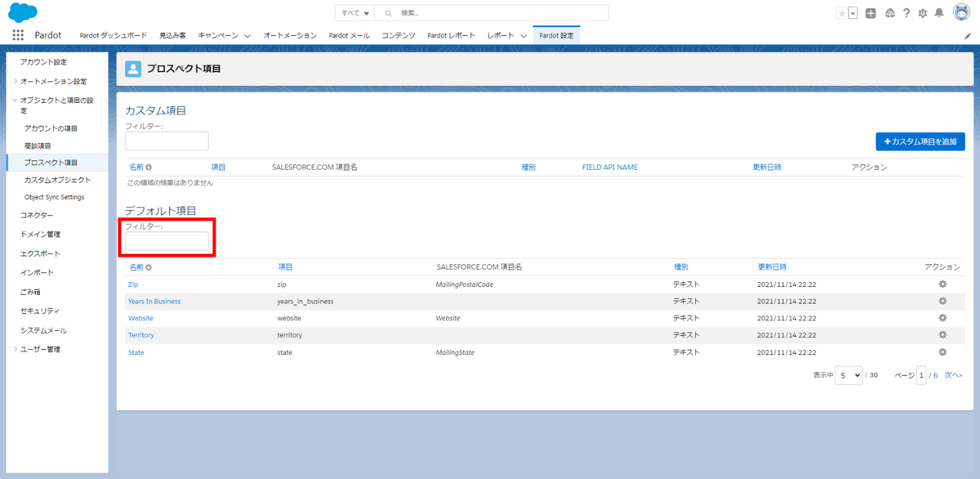Open the setup gear icon in header
Image resolution: width=980 pixels, height=479 pixels.
click(923, 13)
